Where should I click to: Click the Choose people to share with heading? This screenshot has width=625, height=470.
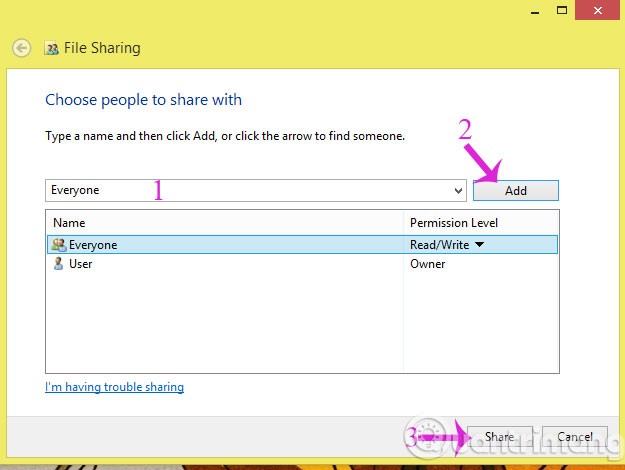coord(144,100)
